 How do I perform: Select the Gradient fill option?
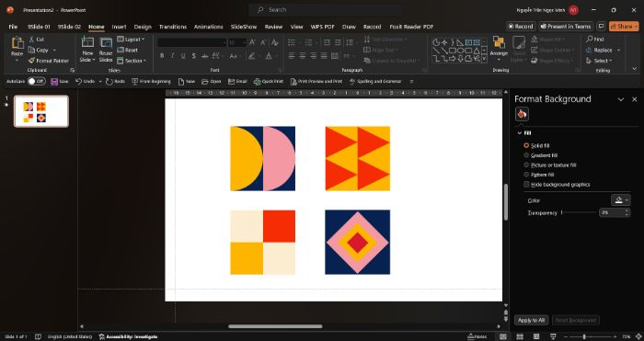[x=541, y=155]
